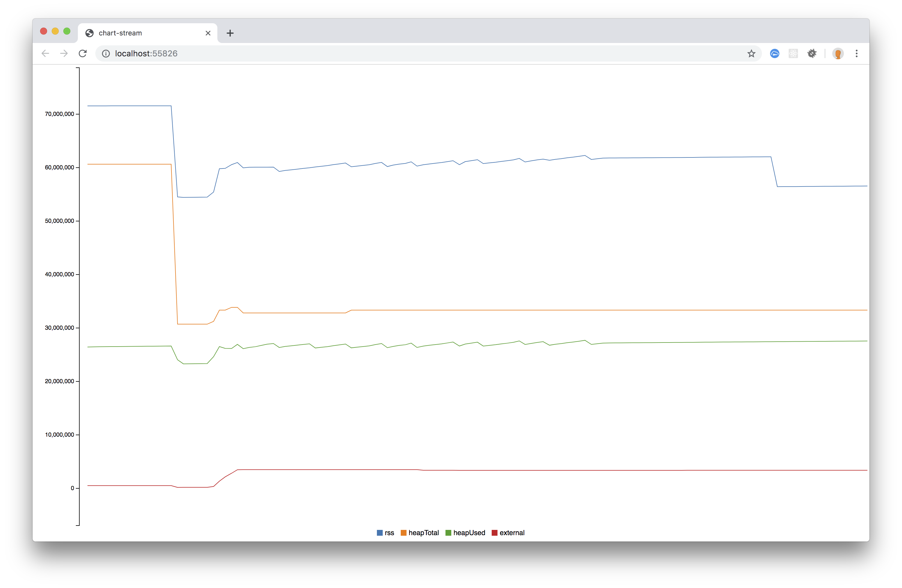
Task: Click the orange heapTotal legend swatch
Action: point(404,533)
